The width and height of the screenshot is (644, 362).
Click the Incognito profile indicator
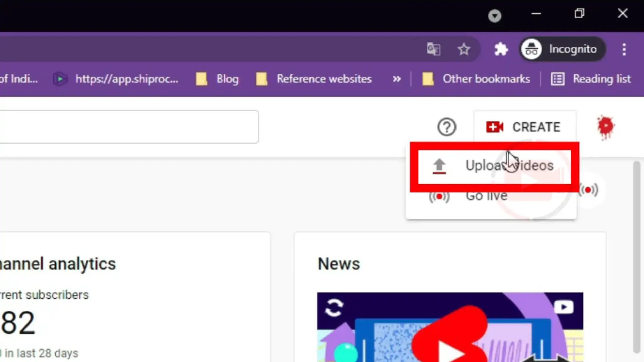pos(562,49)
